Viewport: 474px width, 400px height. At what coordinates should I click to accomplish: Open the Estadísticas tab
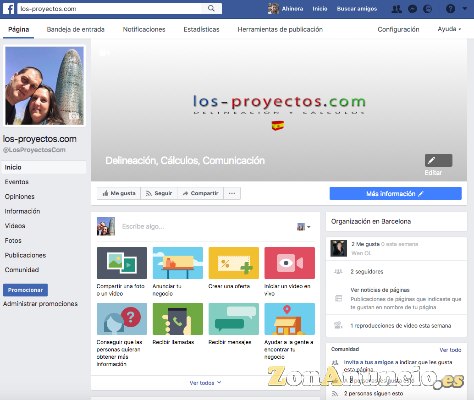pos(201,29)
